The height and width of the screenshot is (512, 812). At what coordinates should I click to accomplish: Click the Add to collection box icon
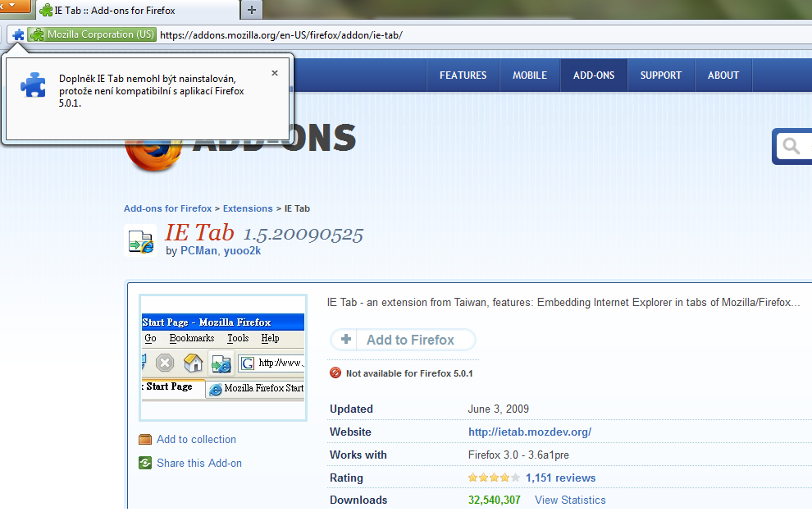pos(145,440)
